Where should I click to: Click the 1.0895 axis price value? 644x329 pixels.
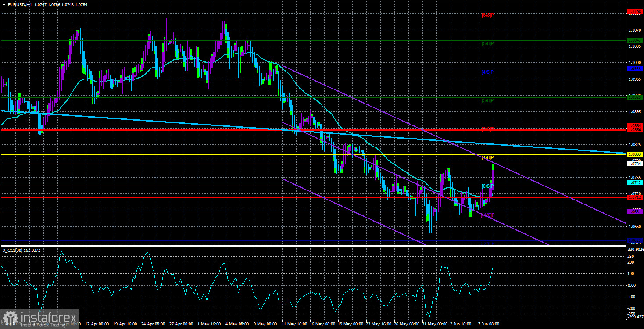click(x=634, y=112)
